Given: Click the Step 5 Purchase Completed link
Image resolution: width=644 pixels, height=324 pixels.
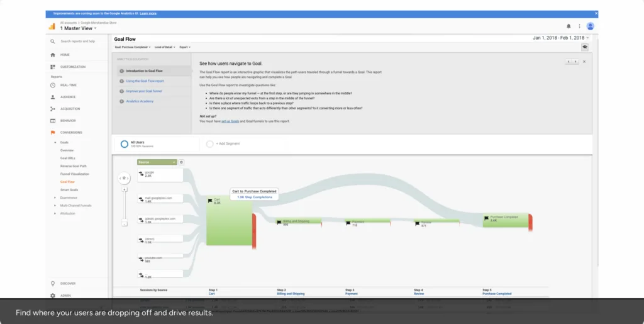Looking at the screenshot, I should coord(497,294).
